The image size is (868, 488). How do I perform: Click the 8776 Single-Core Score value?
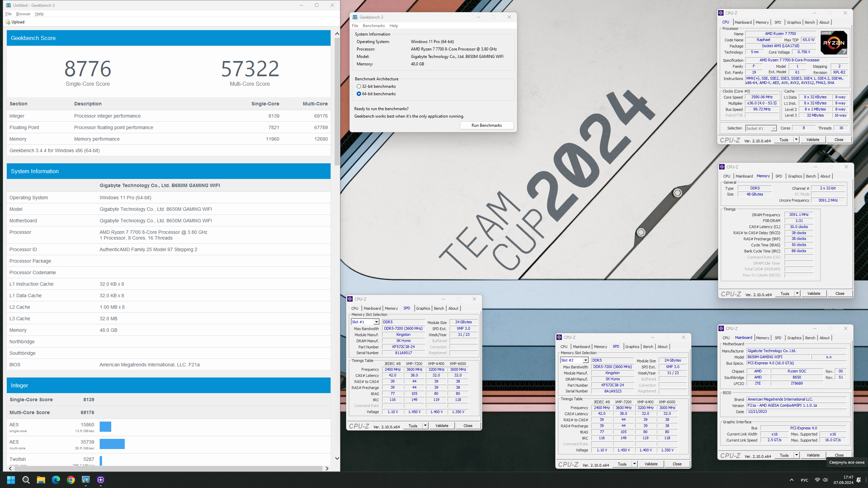coord(88,69)
